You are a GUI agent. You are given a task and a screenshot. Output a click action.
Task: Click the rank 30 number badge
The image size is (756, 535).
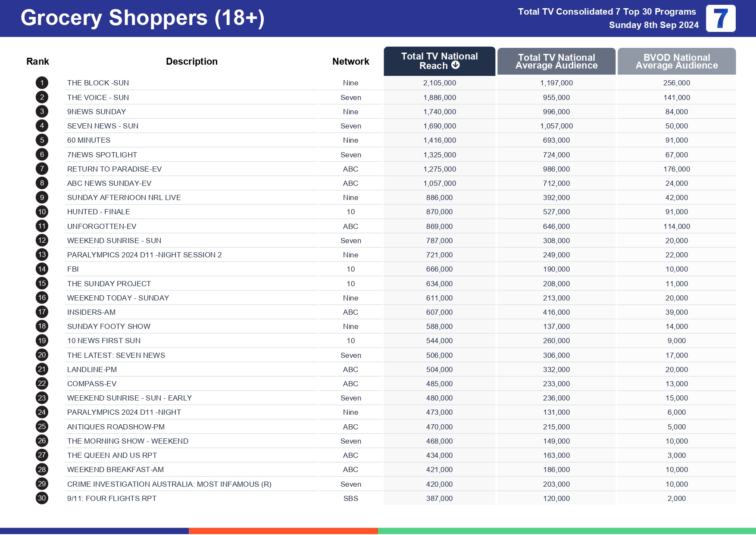click(x=42, y=498)
